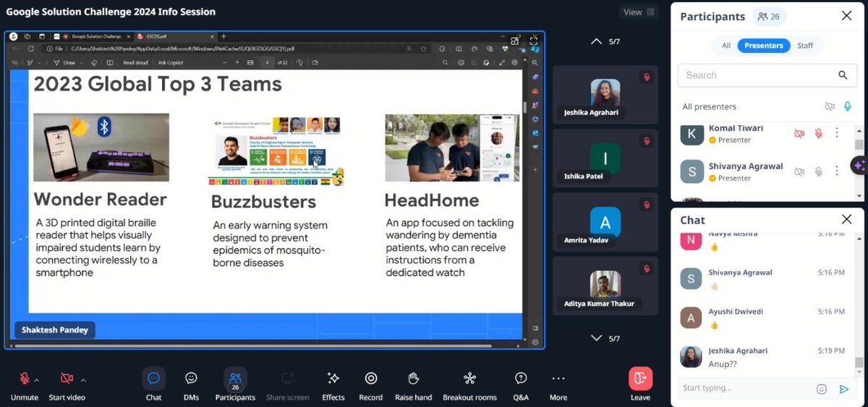Viewport: 868px width, 407px height.
Task: Click muted mic icon on Ishika Patel tile
Action: click(646, 140)
